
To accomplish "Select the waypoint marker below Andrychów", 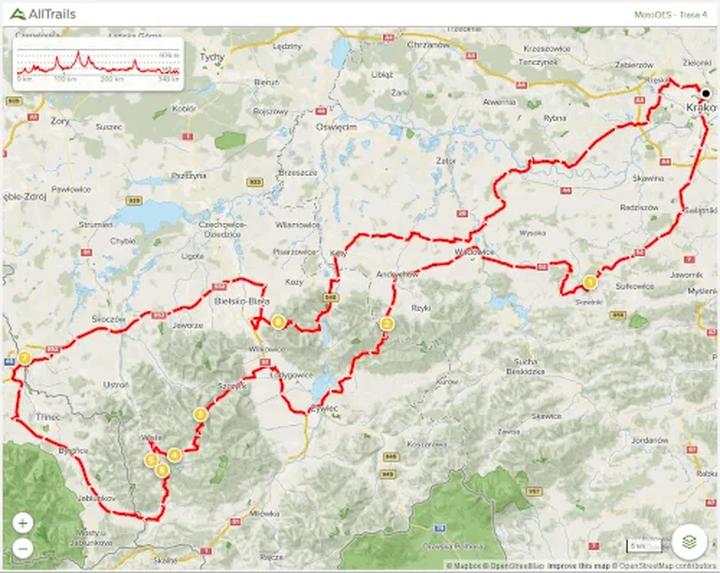I will click(x=387, y=324).
